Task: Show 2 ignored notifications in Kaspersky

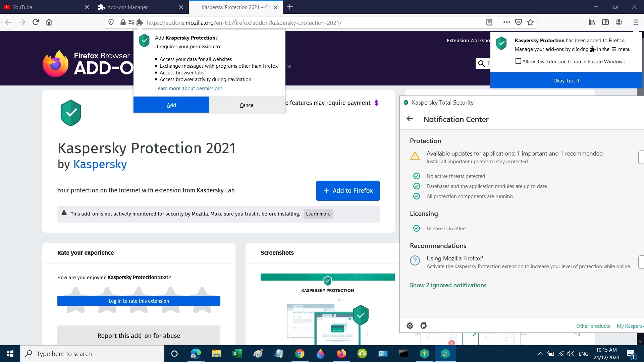Action: pyautogui.click(x=448, y=285)
